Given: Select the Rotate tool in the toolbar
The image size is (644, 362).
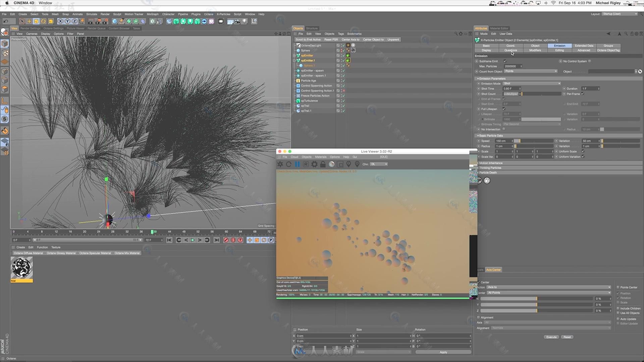Looking at the screenshot, I should point(43,21).
